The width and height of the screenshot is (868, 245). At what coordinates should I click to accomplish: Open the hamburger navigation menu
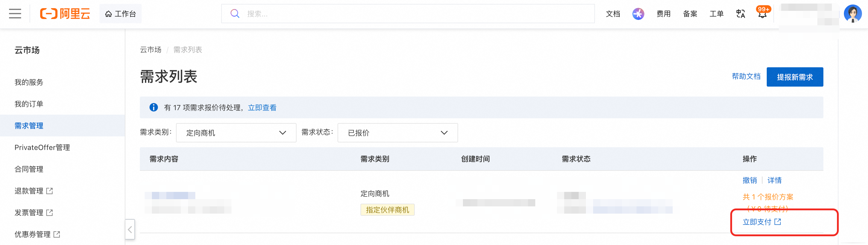15,14
